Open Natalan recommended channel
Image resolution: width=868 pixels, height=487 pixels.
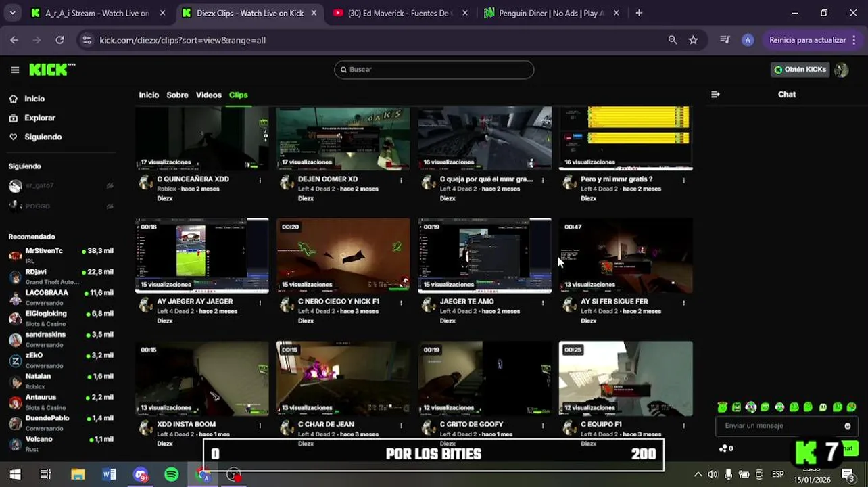point(61,381)
